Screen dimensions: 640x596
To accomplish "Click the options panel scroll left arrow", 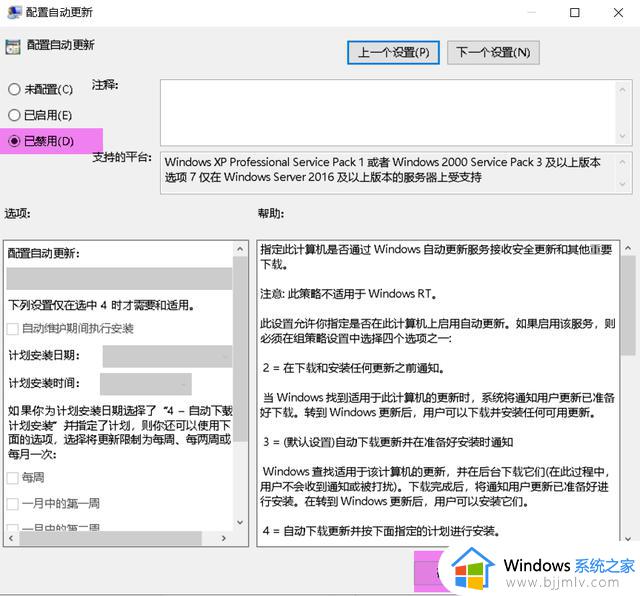I will (11, 538).
